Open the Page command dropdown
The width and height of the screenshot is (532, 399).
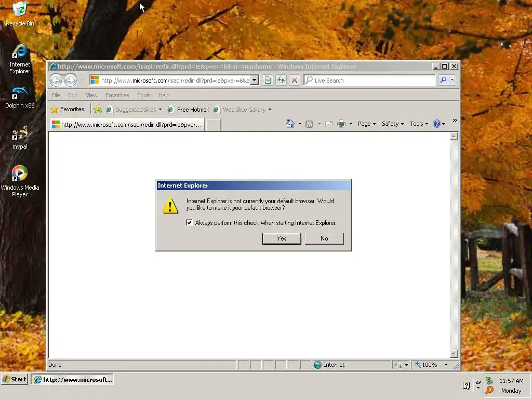(x=367, y=124)
